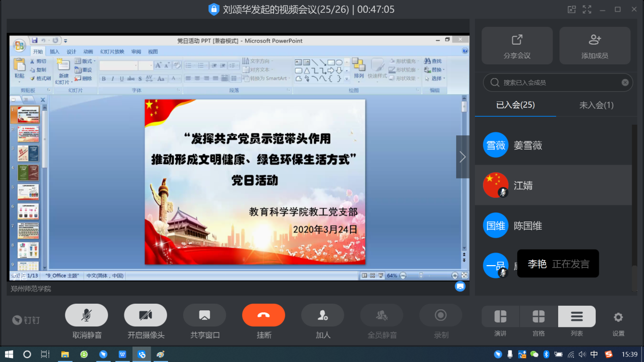Select the 未入会(1) tab
644x362 pixels.
click(596, 105)
